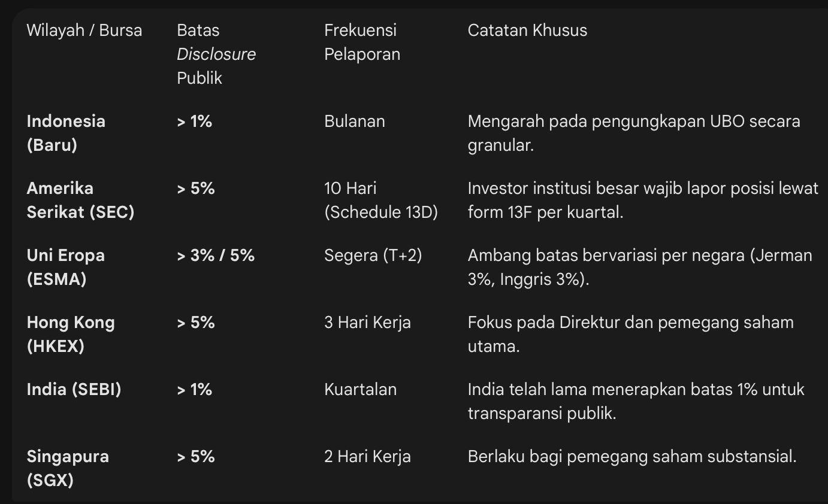Select the "Indonesia (Baru)" row label
This screenshot has height=504, width=828.
[x=66, y=133]
